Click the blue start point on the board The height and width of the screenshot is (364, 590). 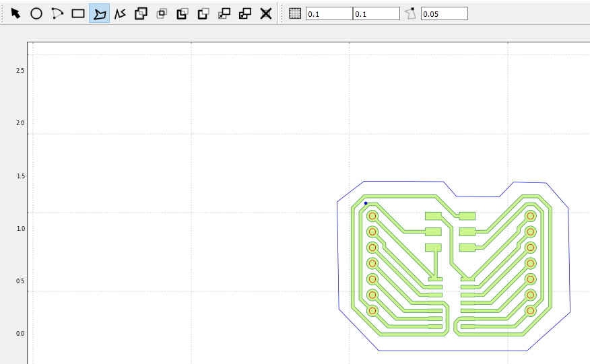(x=365, y=203)
